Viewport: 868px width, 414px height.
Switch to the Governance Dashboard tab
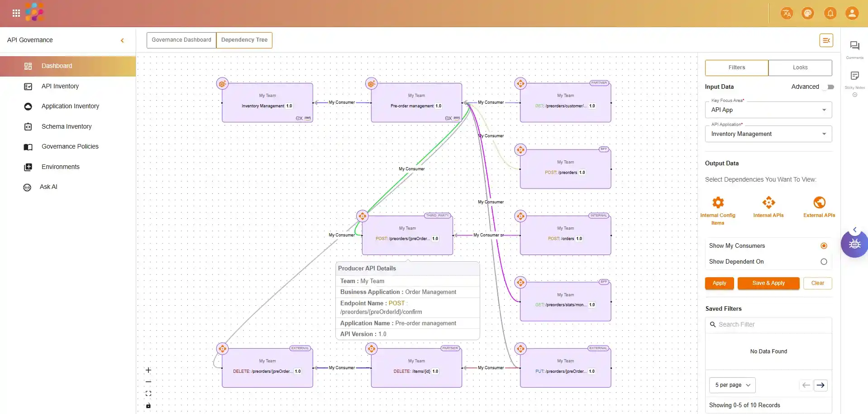tap(181, 40)
